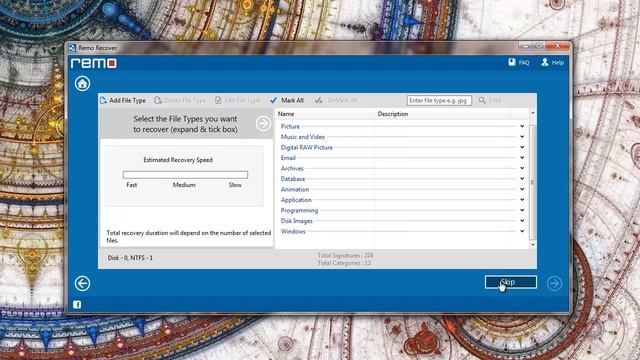Screen dimensions: 640x360
Task: Click the Total Signatures text
Action: tap(345, 256)
